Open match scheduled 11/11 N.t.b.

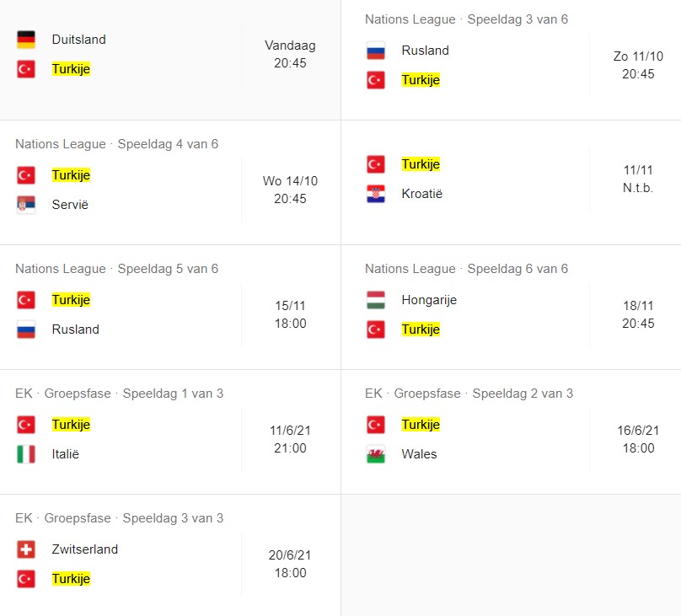(x=511, y=182)
